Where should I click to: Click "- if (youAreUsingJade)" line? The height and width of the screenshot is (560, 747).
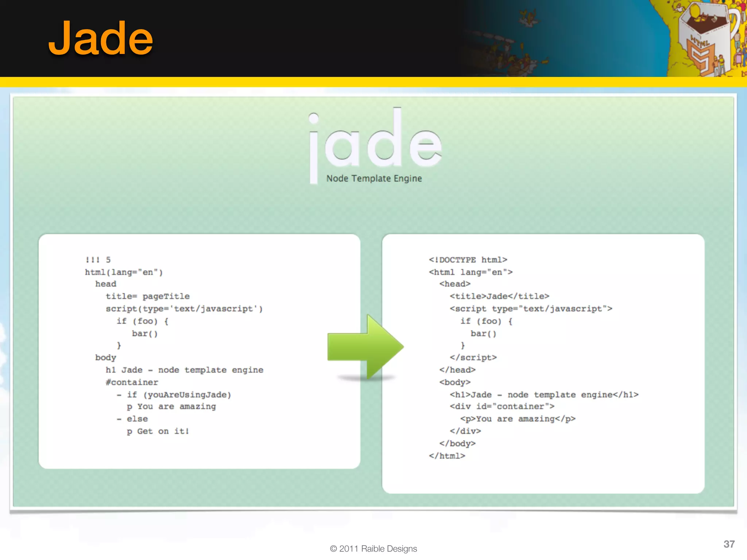[x=174, y=394]
